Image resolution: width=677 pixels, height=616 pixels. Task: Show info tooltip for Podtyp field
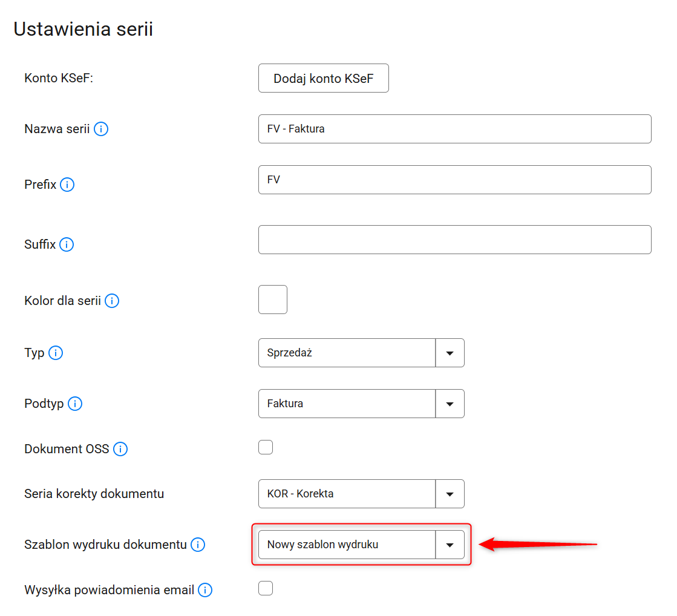point(75,404)
